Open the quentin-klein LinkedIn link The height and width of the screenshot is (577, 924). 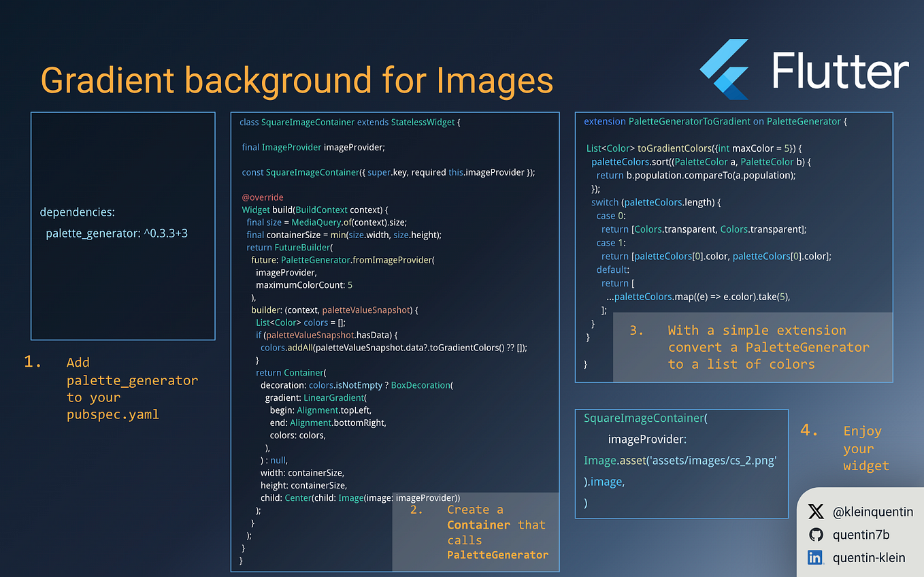(x=869, y=557)
